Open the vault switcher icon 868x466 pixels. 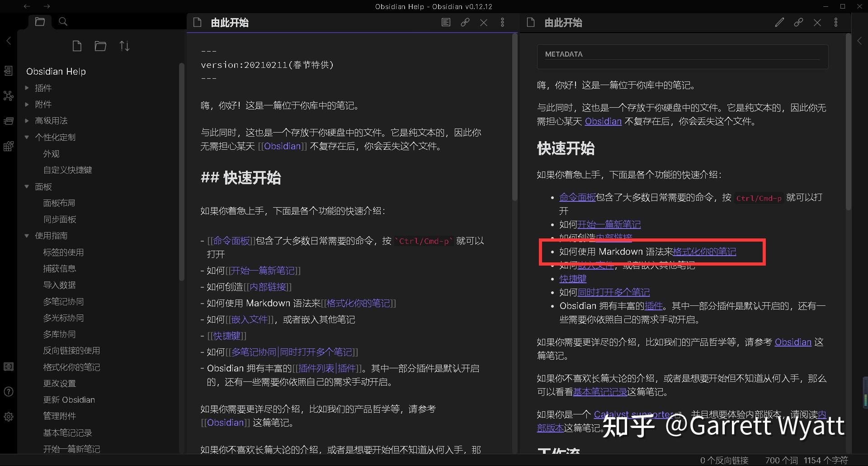(9, 367)
